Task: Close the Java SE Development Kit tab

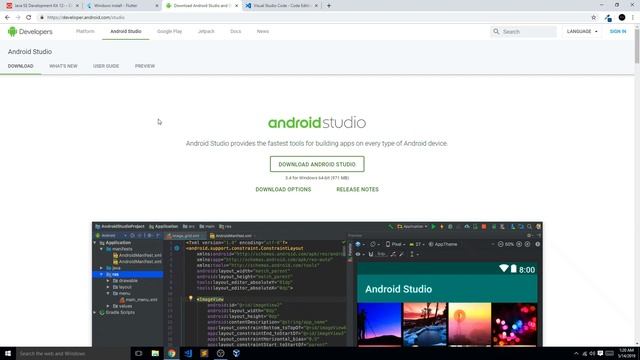Action: [x=77, y=6]
